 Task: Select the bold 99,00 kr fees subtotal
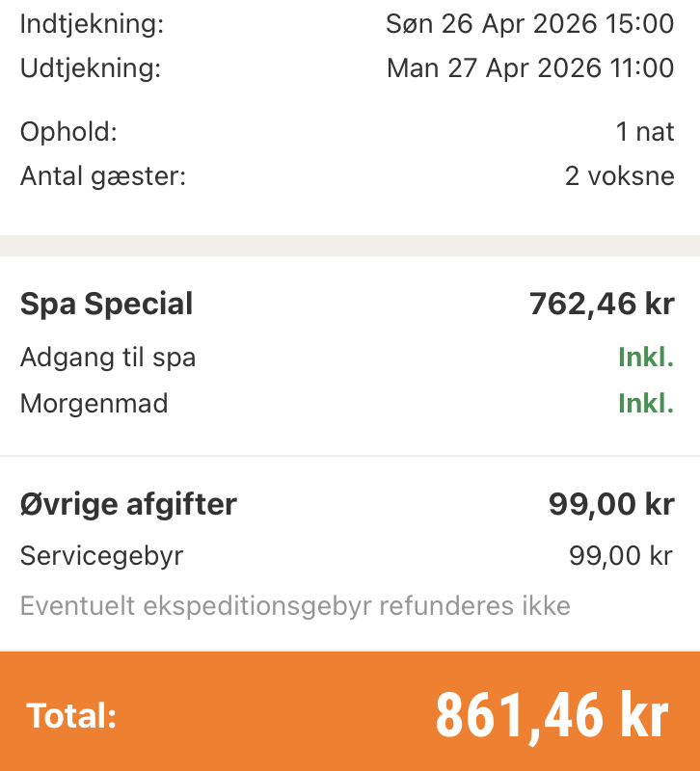(x=611, y=504)
